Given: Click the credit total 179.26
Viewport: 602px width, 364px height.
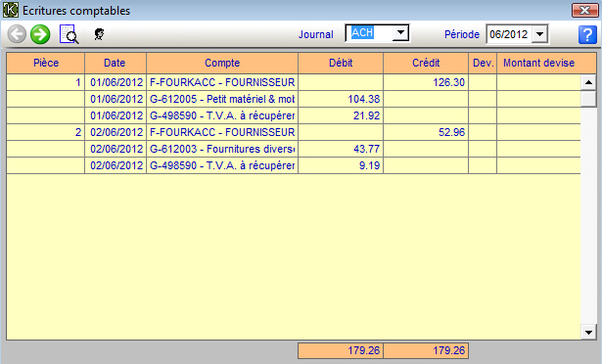Looking at the screenshot, I should [426, 350].
